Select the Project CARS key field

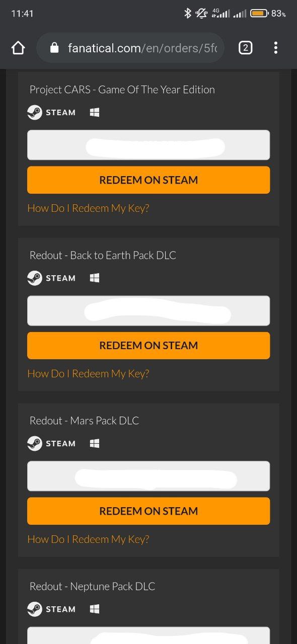(x=148, y=145)
